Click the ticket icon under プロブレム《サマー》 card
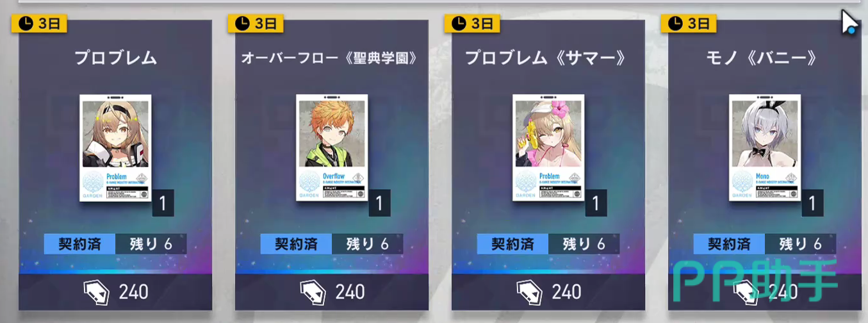 pyautogui.click(x=529, y=292)
